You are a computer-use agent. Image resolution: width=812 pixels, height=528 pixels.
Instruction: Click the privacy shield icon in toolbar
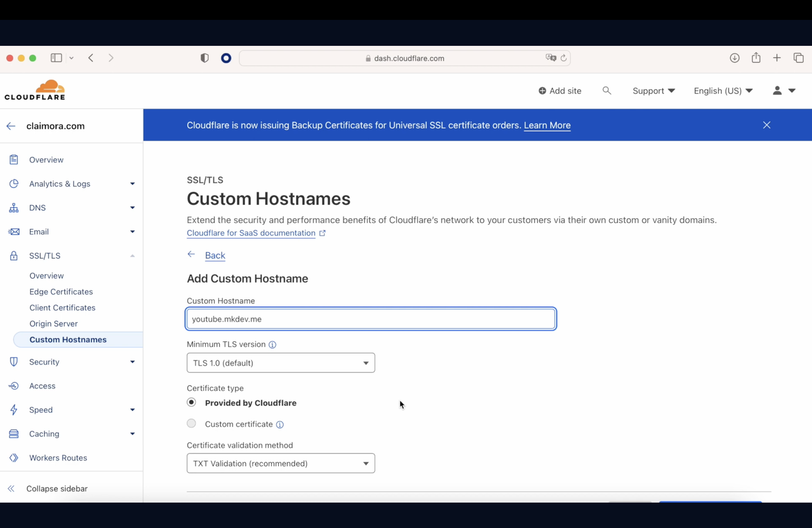[205, 58]
